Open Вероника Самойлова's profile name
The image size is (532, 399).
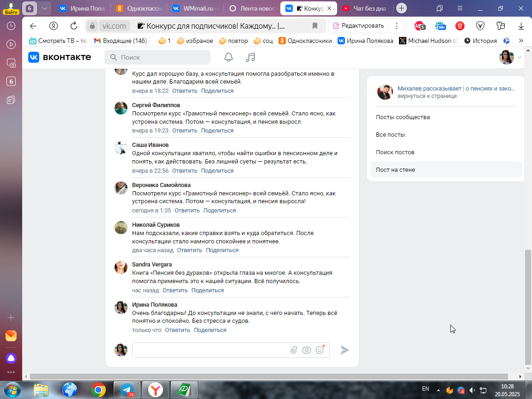[x=161, y=185]
